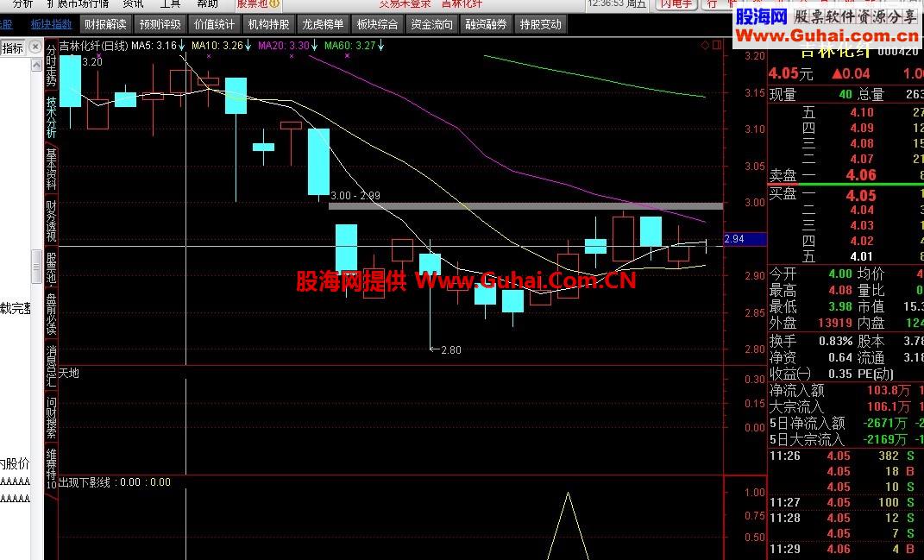Switch to 分时走势 side tab
The image size is (924, 560).
[52, 65]
